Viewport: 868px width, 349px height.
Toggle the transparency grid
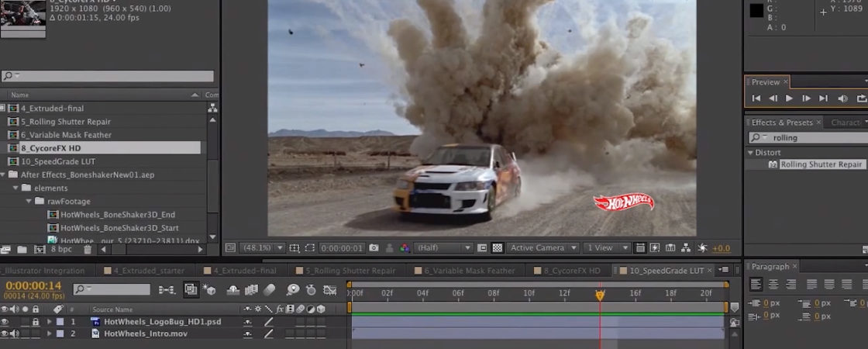click(498, 248)
